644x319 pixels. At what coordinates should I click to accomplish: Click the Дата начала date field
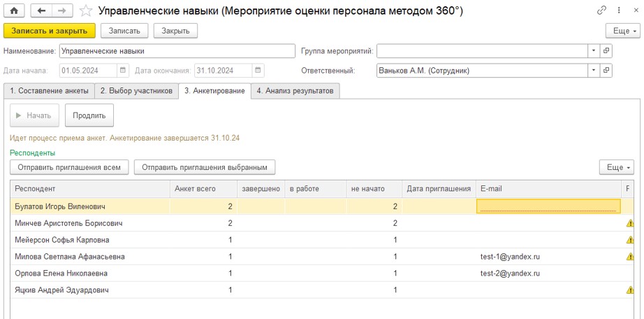tap(88, 71)
